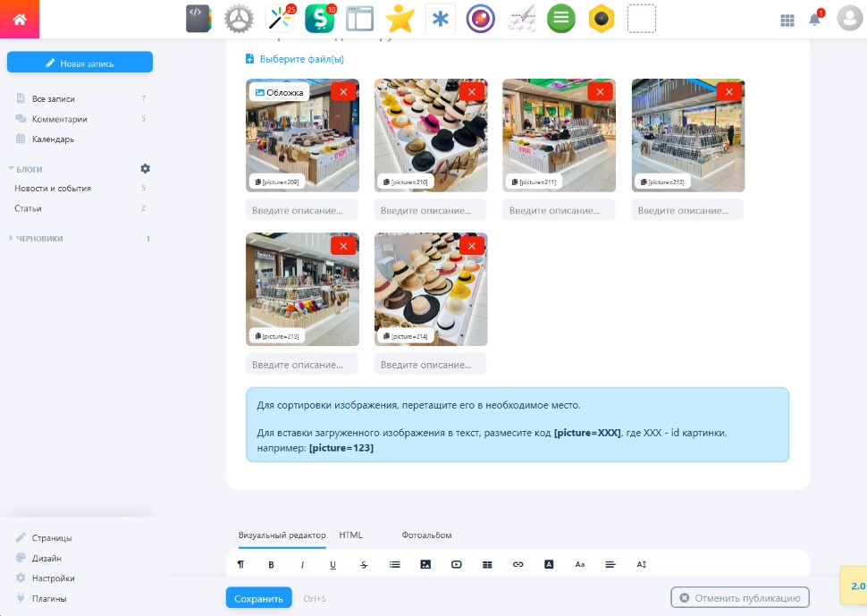Open the green dollar app icon
867x616 pixels.
[320, 19]
